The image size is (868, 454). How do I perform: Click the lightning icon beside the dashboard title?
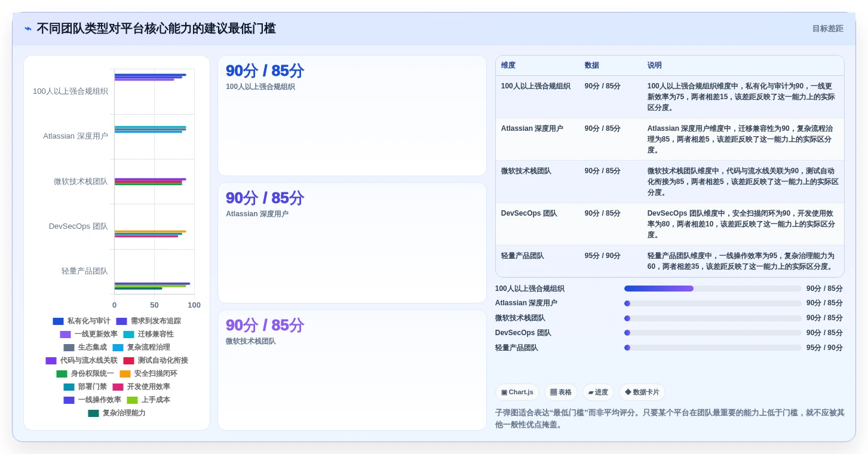click(x=28, y=29)
